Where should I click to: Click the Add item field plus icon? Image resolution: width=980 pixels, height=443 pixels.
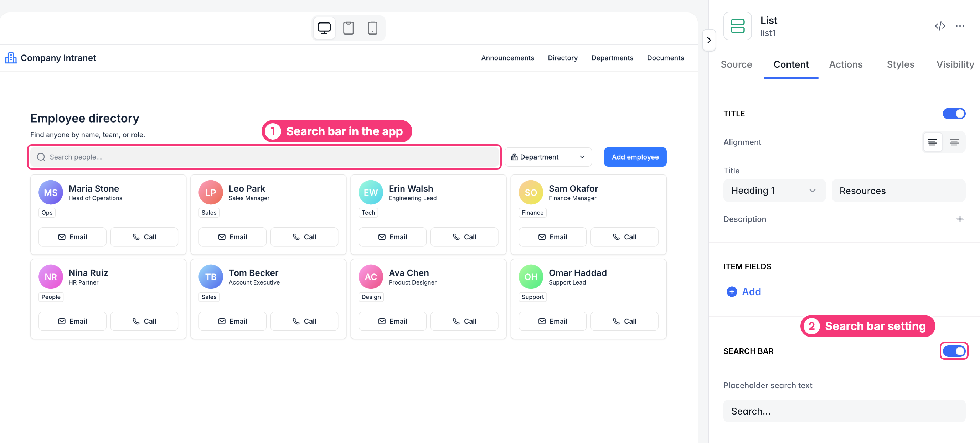pyautogui.click(x=732, y=292)
